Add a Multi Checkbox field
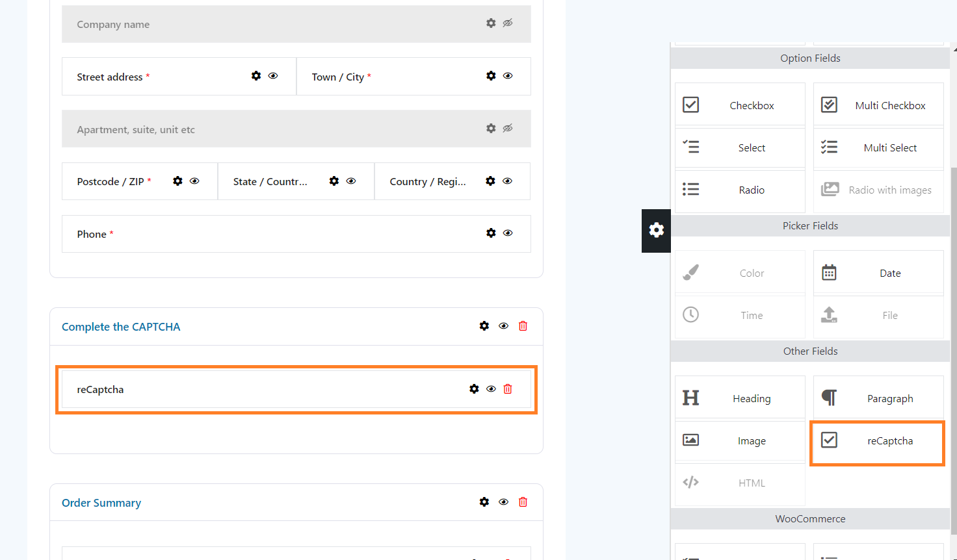This screenshot has width=957, height=560. pos(878,105)
